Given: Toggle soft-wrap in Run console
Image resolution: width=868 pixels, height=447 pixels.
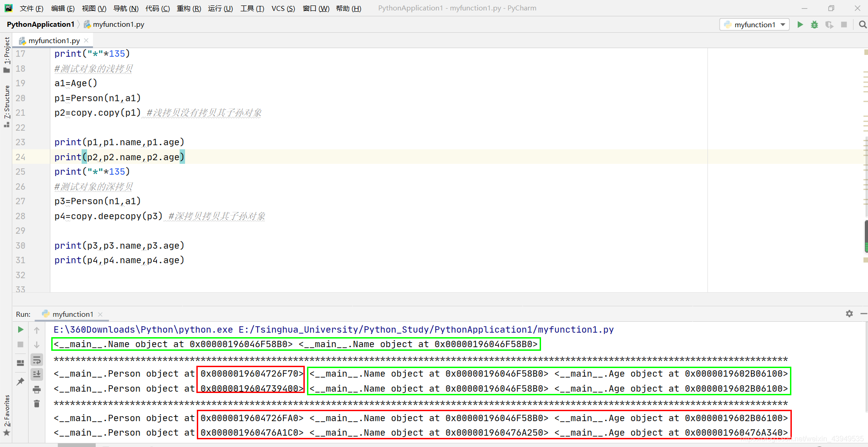Looking at the screenshot, I should tap(37, 360).
